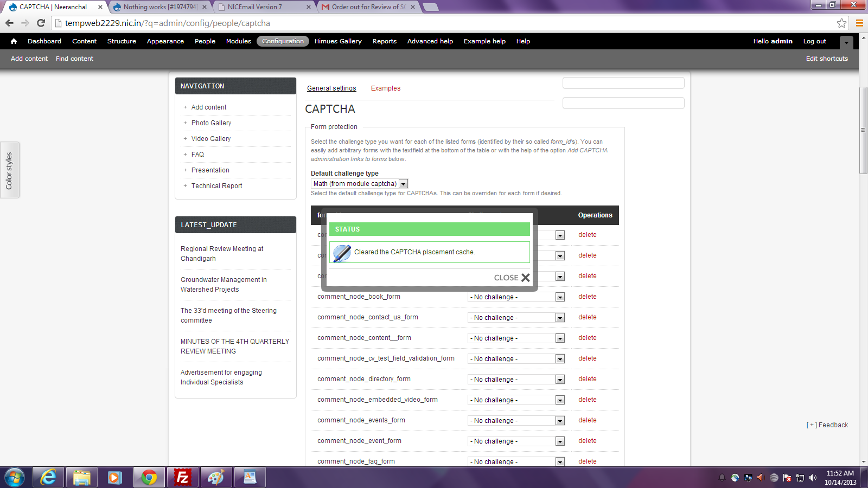The image size is (868, 488).
Task: Open the Dashboard menu
Action: click(x=44, y=41)
